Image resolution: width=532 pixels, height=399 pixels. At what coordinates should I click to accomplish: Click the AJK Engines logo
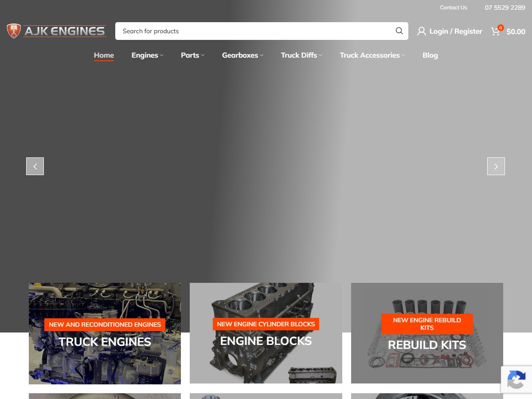56,31
